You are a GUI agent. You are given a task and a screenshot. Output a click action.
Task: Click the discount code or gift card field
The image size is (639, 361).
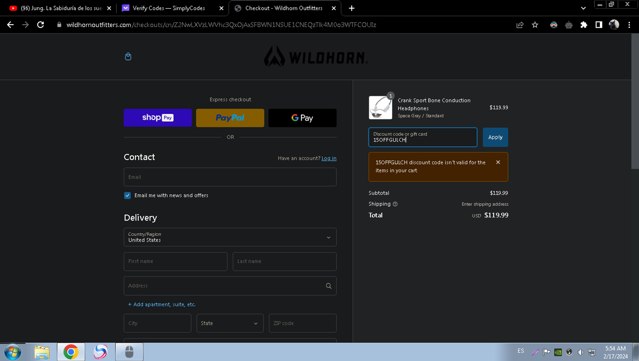pos(423,137)
